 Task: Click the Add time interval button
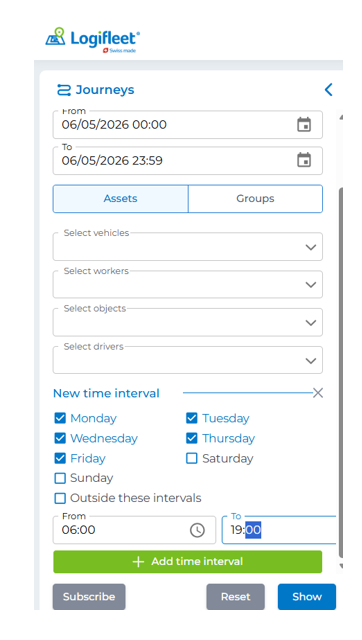pos(188,562)
